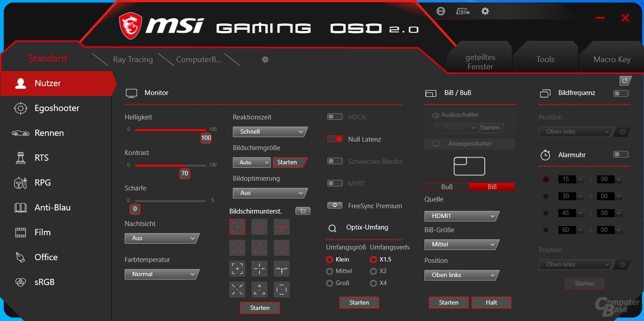Viewport: 644px width, 321px height.
Task: Open Quelle HDMI1 dropdown
Action: [x=462, y=216]
